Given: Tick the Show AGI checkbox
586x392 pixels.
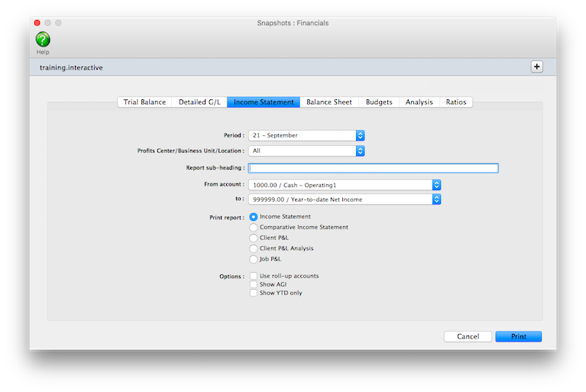Looking at the screenshot, I should point(254,284).
